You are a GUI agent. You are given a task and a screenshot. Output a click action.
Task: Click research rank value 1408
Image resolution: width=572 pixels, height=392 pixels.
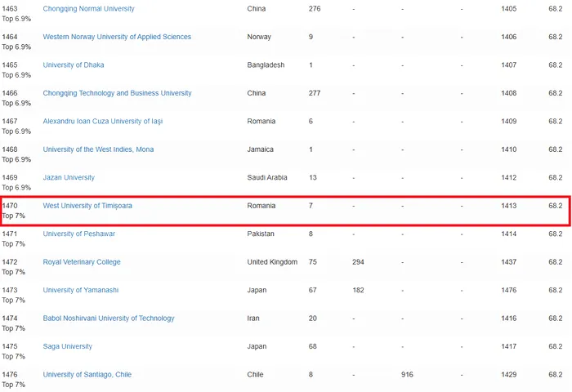[x=509, y=93]
